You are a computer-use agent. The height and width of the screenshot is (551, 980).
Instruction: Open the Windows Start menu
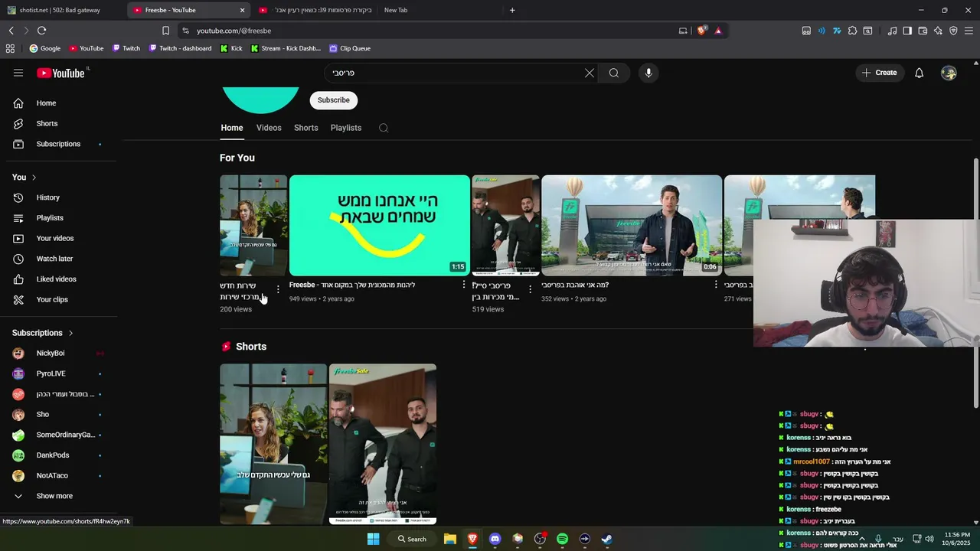[x=373, y=539]
